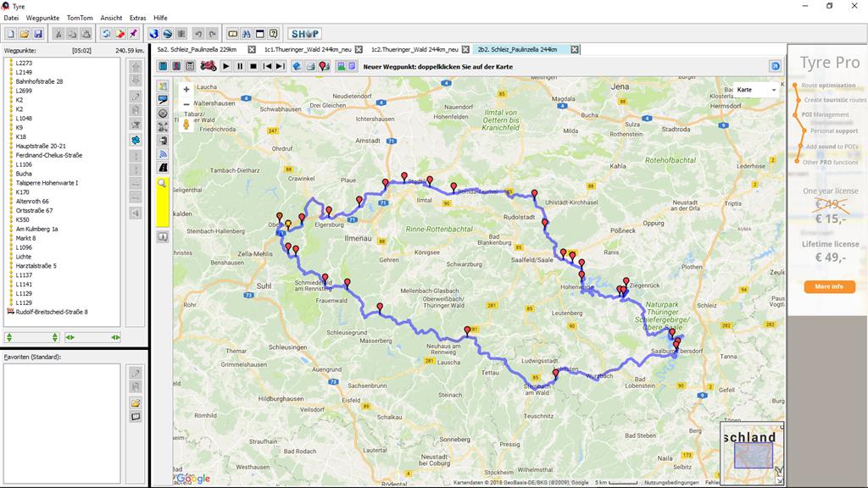Click the red motorcycle icon
Screen dimensions: 868x488
click(209, 66)
